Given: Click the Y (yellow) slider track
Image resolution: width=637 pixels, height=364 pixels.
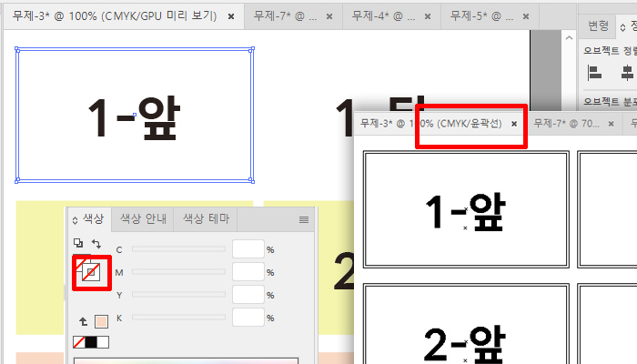Looking at the screenshot, I should point(178,295).
